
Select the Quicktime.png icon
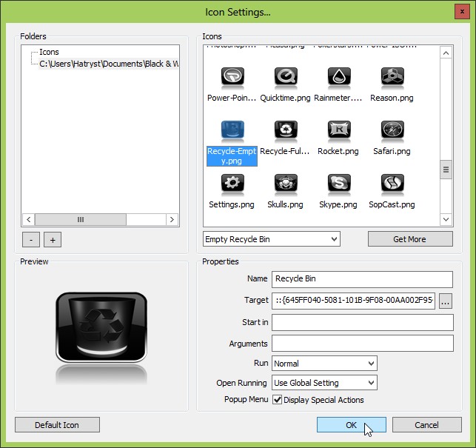[286, 78]
